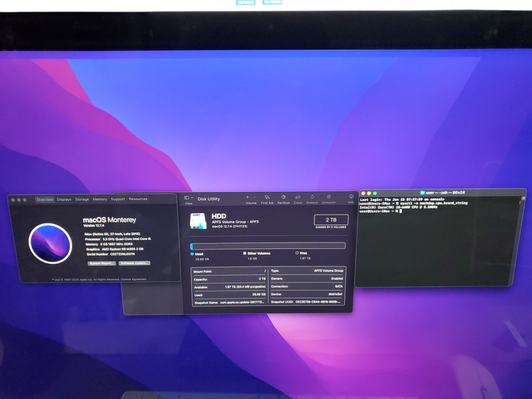Click the Intel(R) Core(TM) i5-6600 output line
Viewport: 532px width, 399px height.
[399, 207]
